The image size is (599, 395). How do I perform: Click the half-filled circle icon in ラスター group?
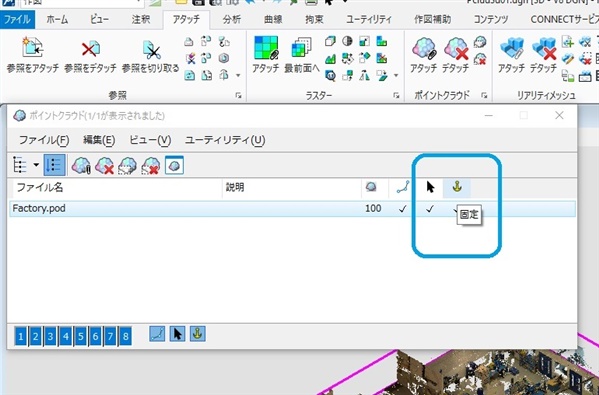(x=347, y=41)
